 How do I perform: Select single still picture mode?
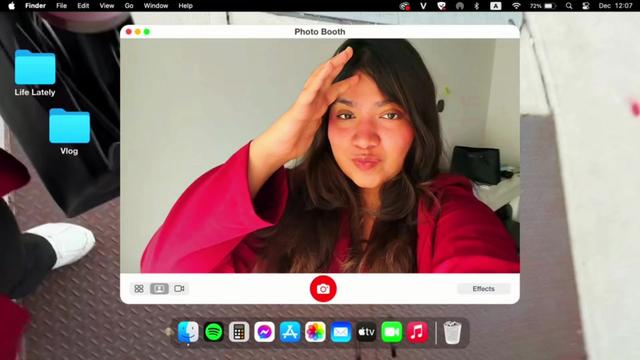point(159,289)
